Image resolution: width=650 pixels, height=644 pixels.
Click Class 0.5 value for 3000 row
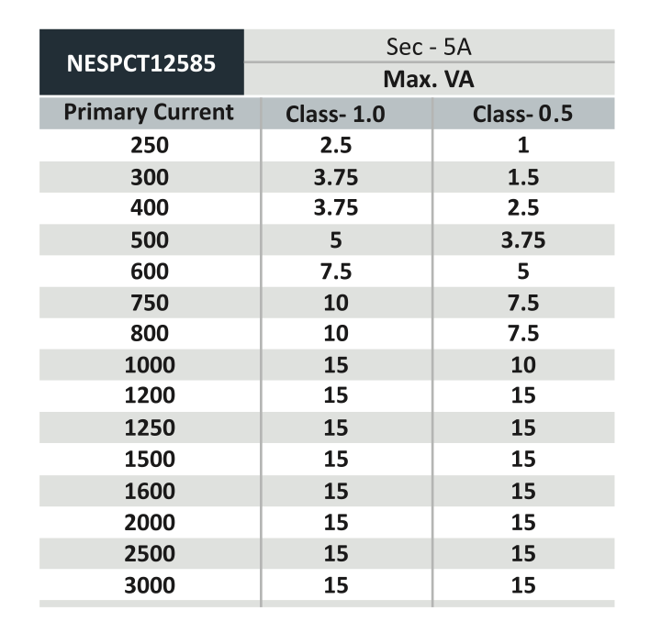523,585
